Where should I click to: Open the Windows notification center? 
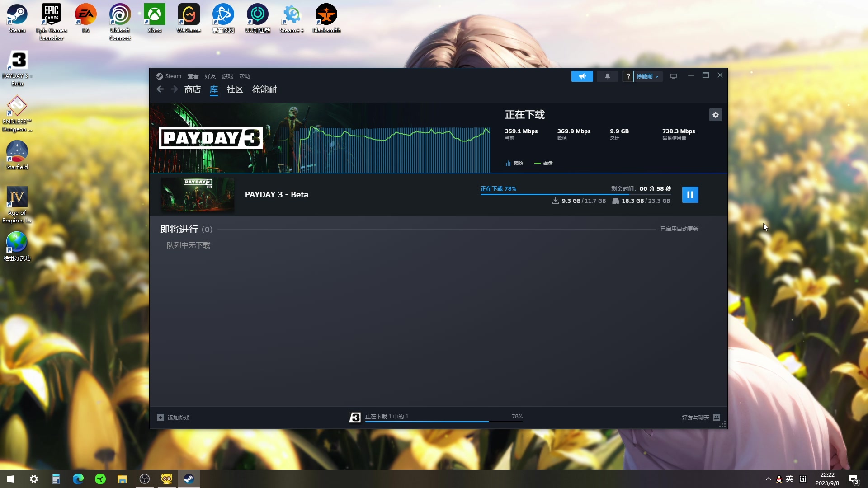[854, 479]
